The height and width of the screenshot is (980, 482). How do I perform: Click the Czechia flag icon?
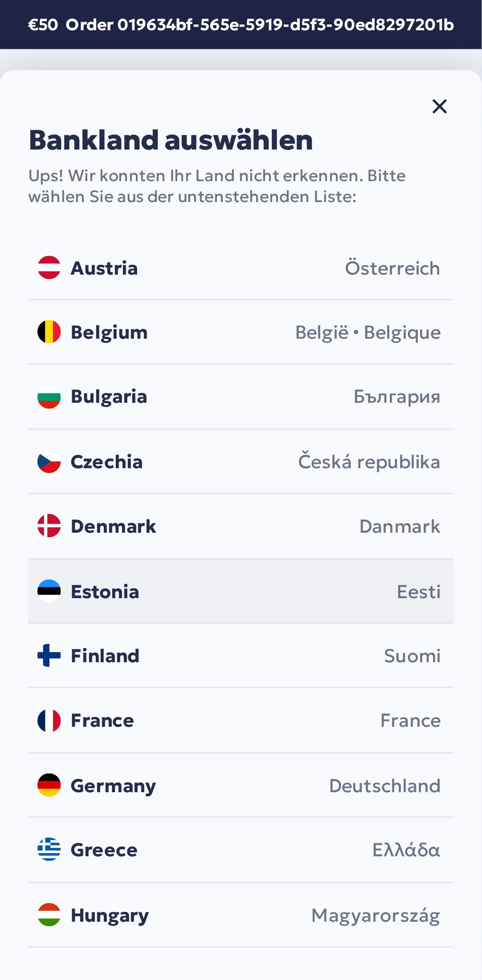tap(49, 462)
